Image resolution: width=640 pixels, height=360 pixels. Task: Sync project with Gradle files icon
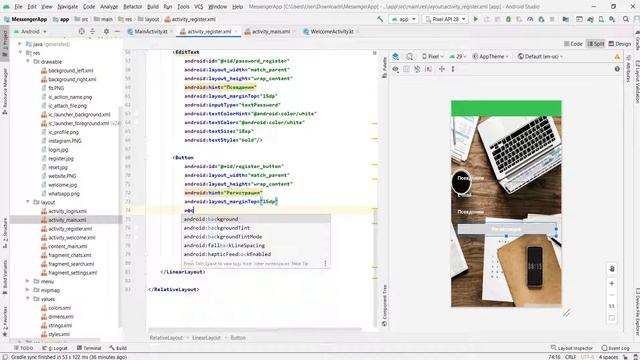point(590,19)
